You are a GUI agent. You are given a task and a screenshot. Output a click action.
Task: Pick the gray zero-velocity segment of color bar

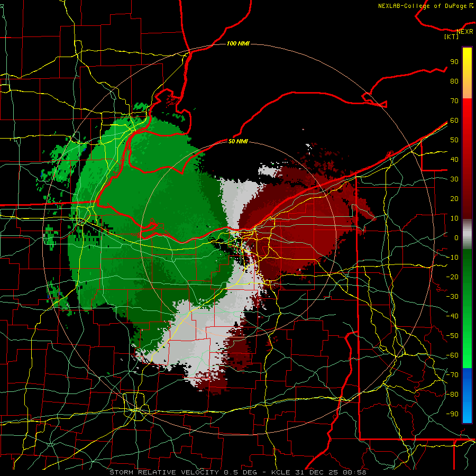pyautogui.click(x=467, y=234)
